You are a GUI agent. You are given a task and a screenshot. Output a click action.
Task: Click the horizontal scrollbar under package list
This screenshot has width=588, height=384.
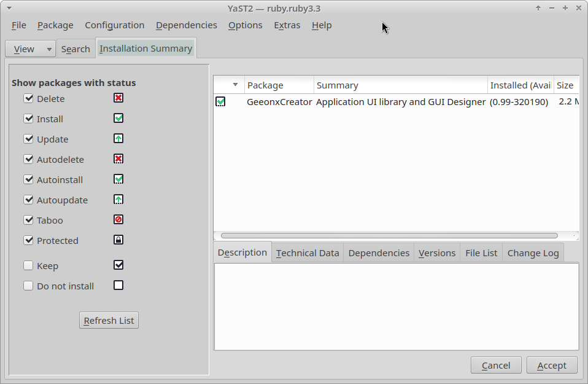[x=389, y=236]
